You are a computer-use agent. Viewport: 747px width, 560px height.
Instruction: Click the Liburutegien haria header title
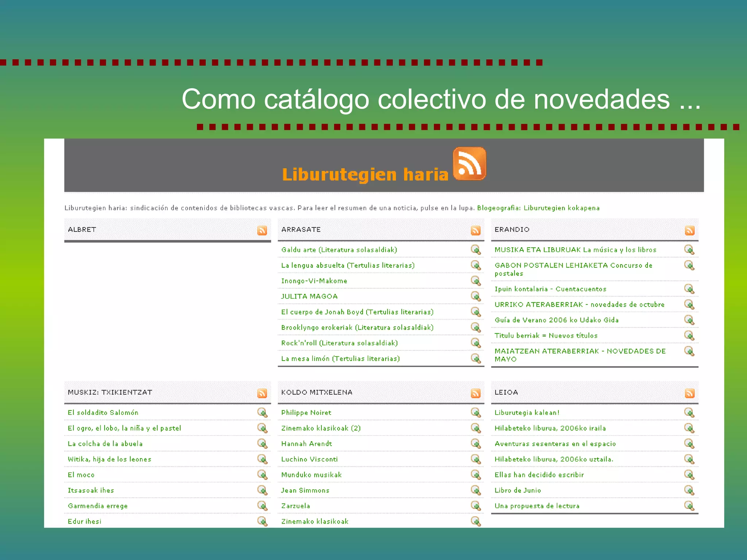(x=365, y=175)
